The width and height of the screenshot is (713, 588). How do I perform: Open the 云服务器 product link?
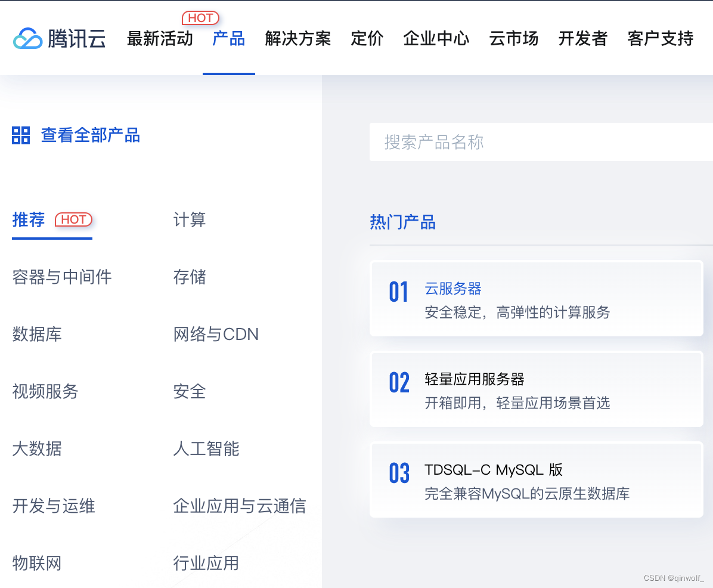(453, 289)
